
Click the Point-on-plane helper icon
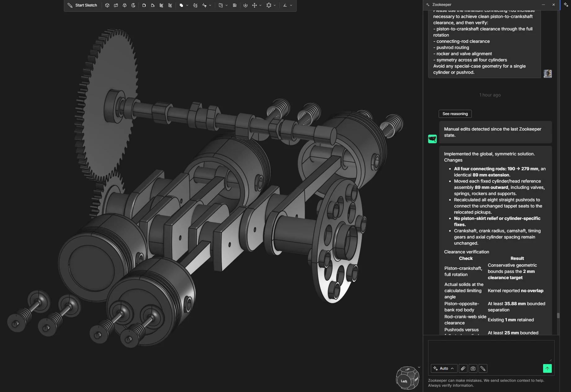[x=204, y=5]
